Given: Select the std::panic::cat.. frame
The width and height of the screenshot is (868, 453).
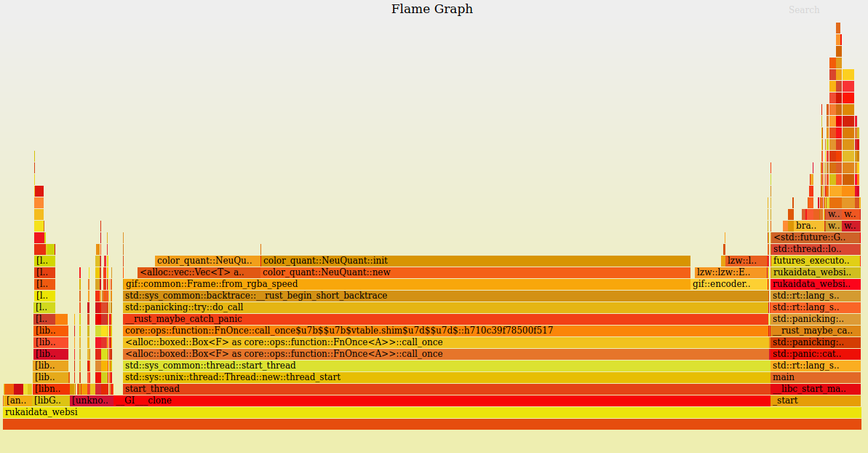Looking at the screenshot, I should (x=816, y=355).
